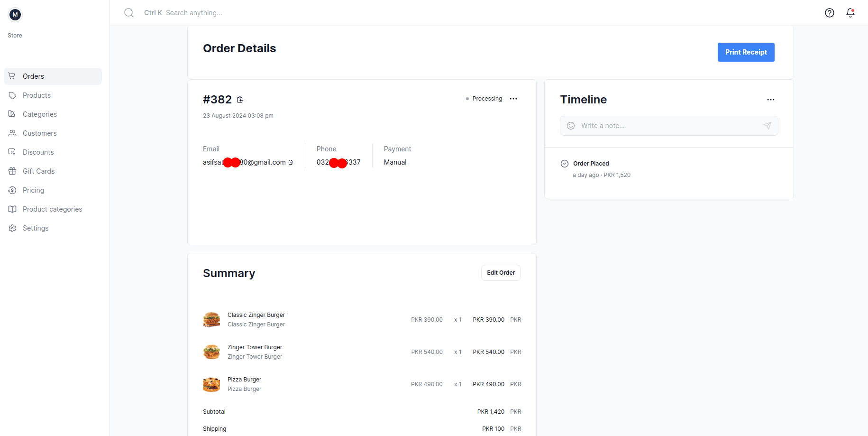Click the Discounts percent icon
868x436 pixels.
point(12,152)
